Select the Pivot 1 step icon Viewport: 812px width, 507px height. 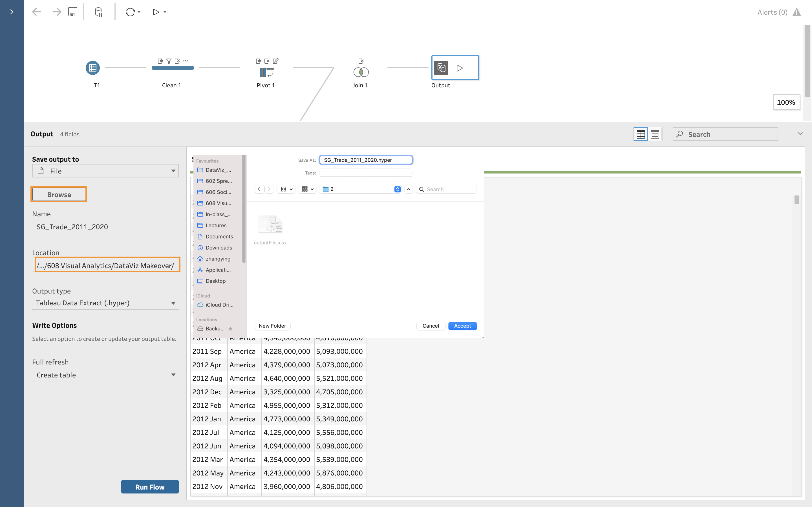click(x=266, y=72)
